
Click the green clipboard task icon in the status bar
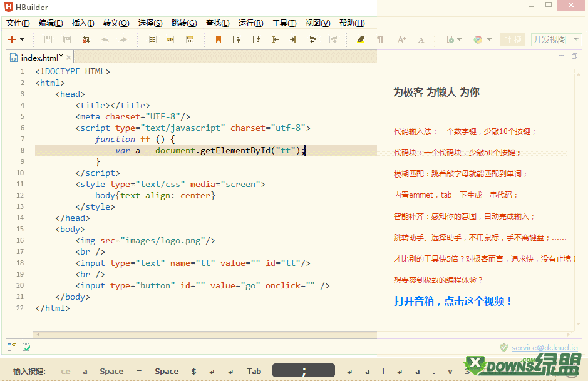pos(26,347)
